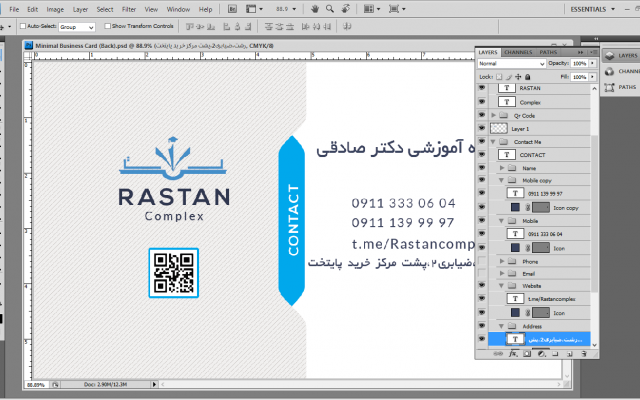Viewport: 640px width, 400px height.
Task: Show the hidden Email group
Action: tap(482, 273)
